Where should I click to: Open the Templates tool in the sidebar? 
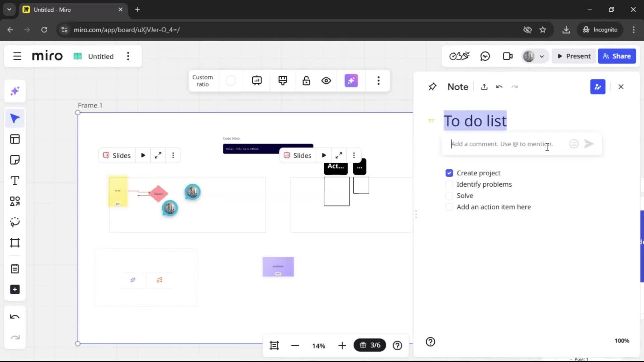(x=15, y=139)
